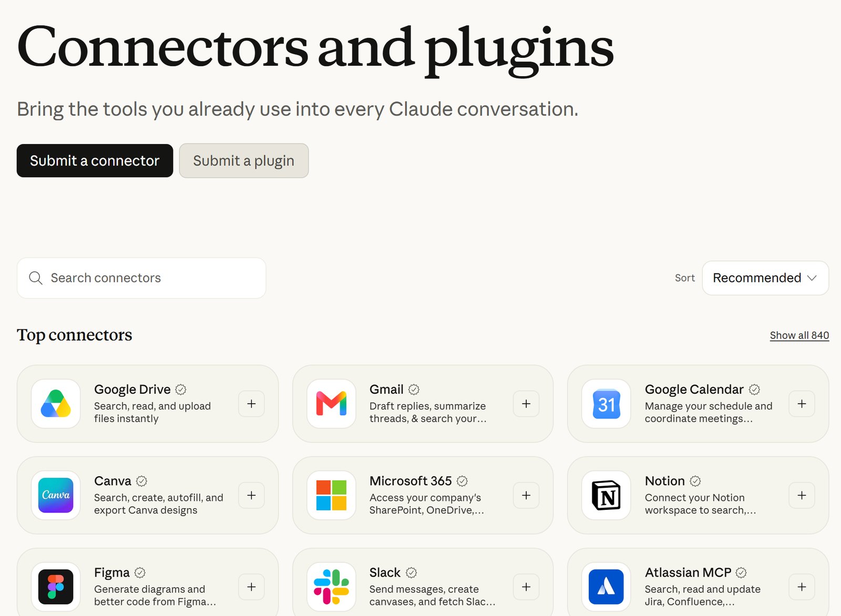Click the 'Top connectors' section heading
This screenshot has width=841, height=616.
[75, 335]
